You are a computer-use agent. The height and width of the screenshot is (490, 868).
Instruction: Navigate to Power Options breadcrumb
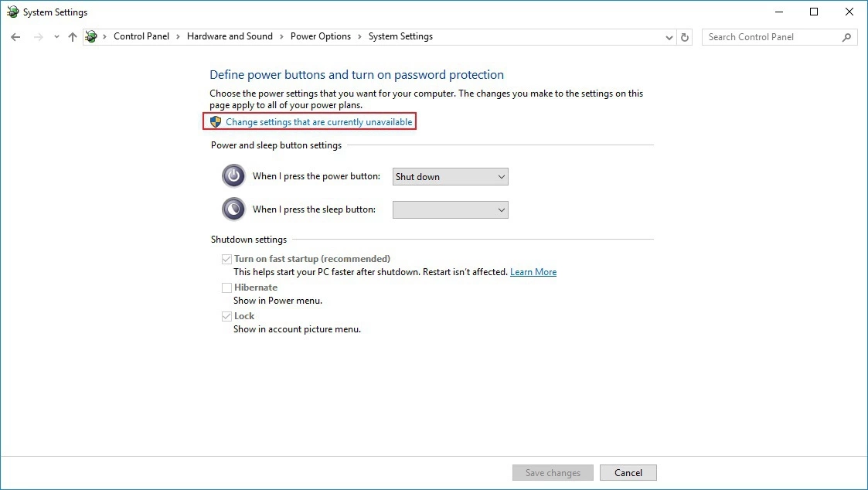[x=320, y=36]
